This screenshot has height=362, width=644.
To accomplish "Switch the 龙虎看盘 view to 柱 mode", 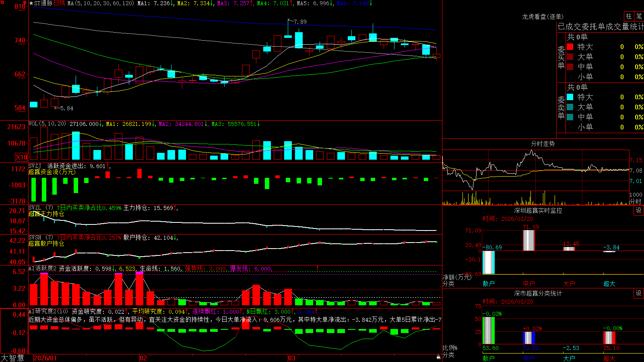I will tap(629, 16).
